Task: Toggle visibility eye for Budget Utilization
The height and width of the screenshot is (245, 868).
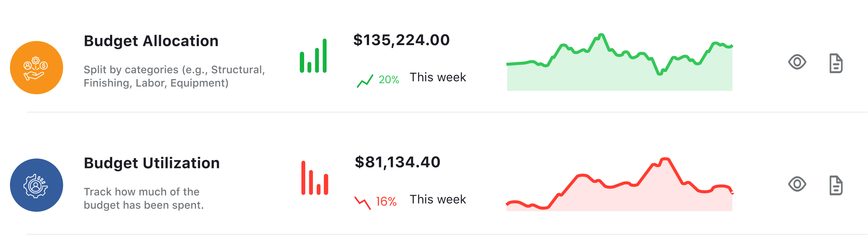Action: tap(797, 184)
